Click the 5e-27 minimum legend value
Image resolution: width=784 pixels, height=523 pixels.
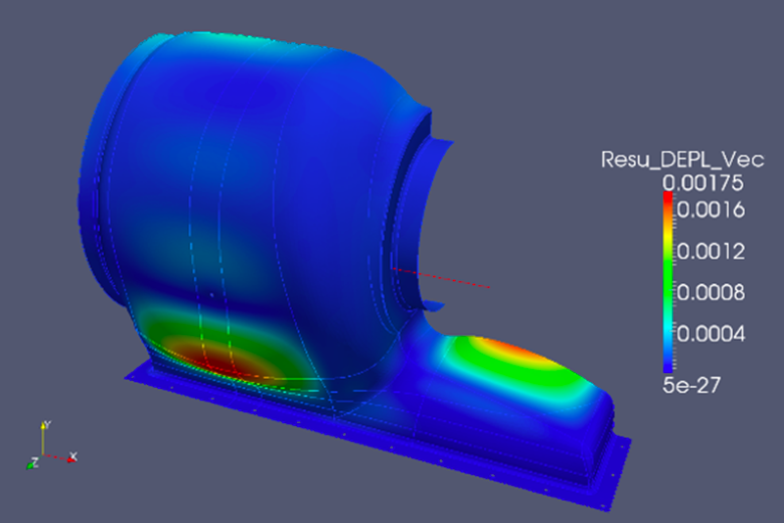(692, 385)
